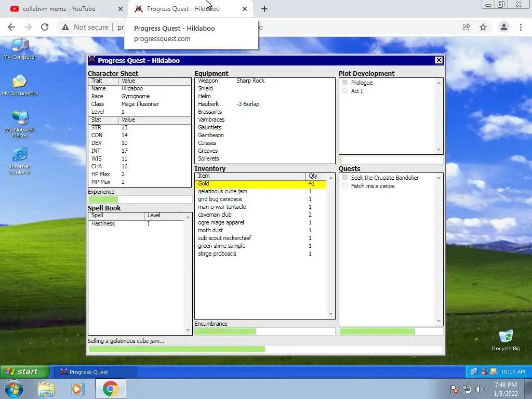The width and height of the screenshot is (532, 399).
Task: Select gelatinous cube jam item
Action: pyautogui.click(x=261, y=191)
